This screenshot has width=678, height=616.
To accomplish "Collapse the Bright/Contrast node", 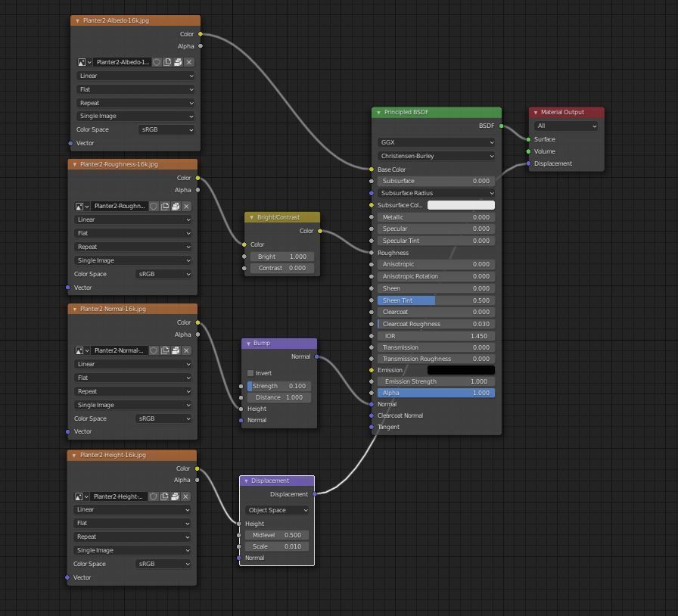I will pos(251,217).
